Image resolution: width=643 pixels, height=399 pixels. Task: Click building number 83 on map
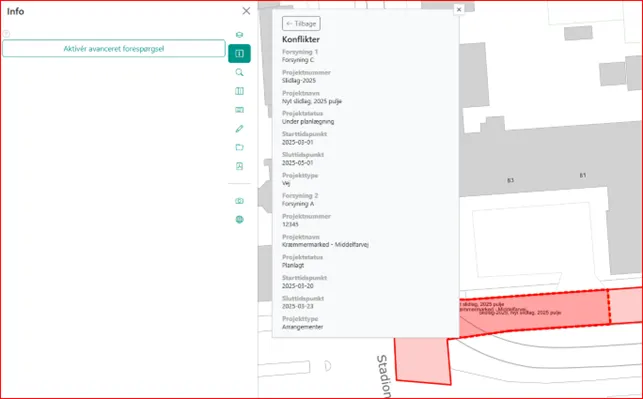point(510,180)
